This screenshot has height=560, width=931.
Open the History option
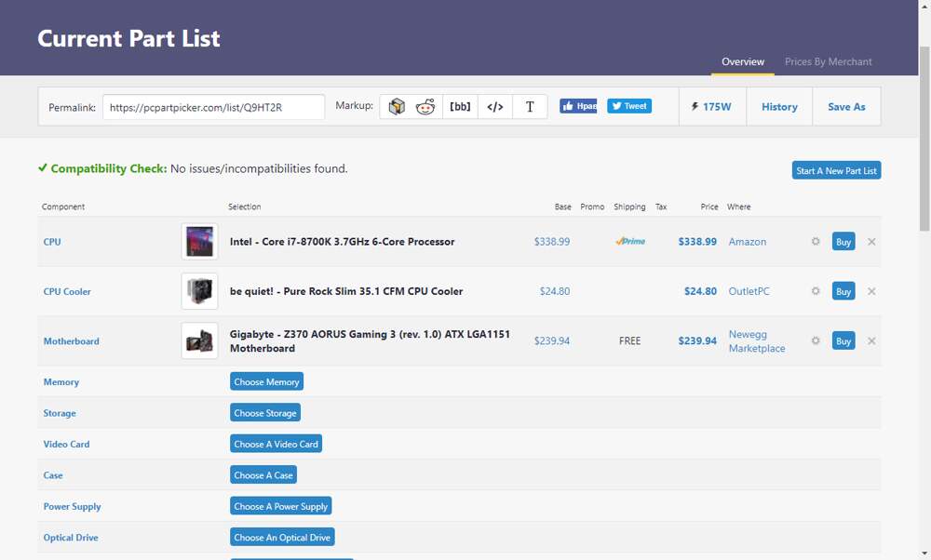pyautogui.click(x=779, y=107)
